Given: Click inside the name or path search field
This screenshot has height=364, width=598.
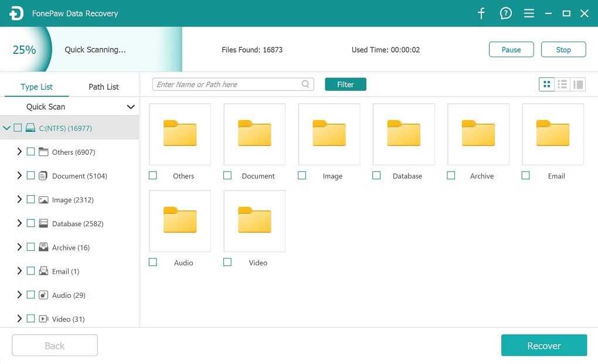Looking at the screenshot, I should pyautogui.click(x=229, y=84).
